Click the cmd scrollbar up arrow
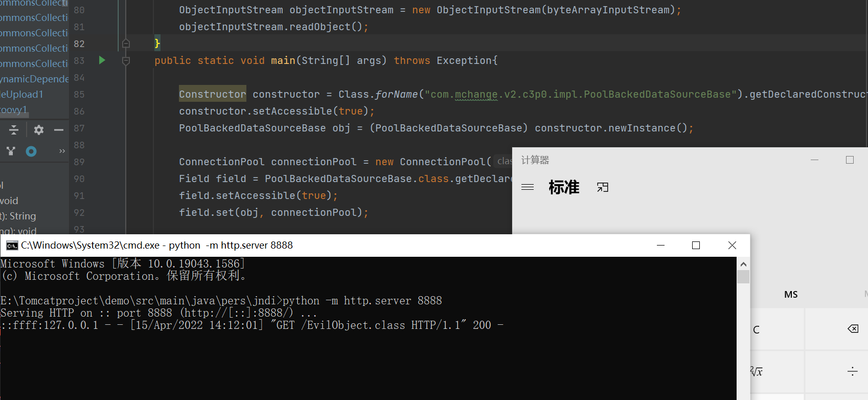Image resolution: width=868 pixels, height=400 pixels. pos(743,264)
